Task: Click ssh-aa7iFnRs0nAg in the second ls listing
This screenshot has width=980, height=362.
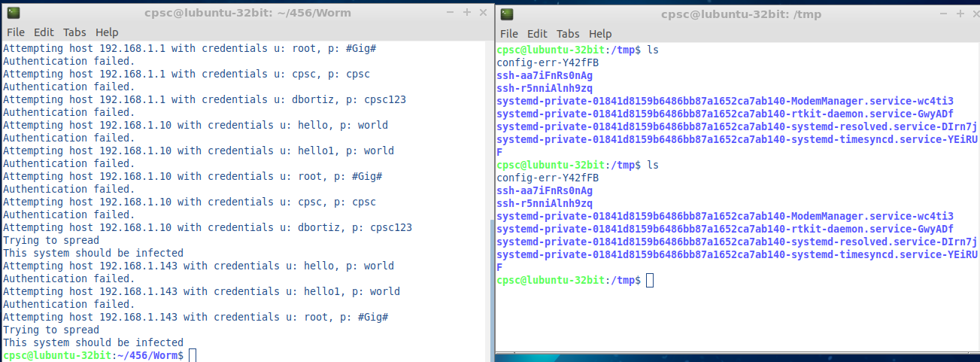Action: pos(545,190)
